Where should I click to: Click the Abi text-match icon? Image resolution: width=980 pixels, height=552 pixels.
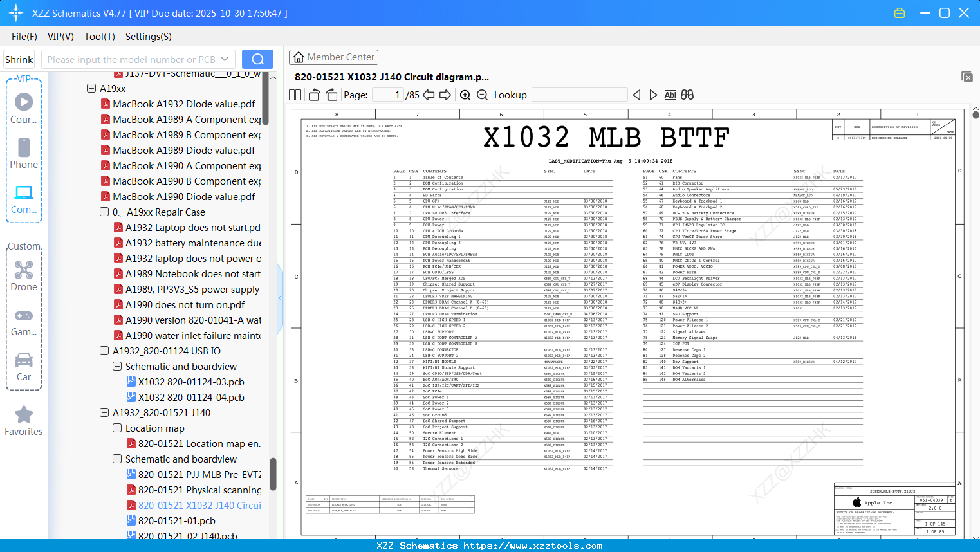point(670,95)
